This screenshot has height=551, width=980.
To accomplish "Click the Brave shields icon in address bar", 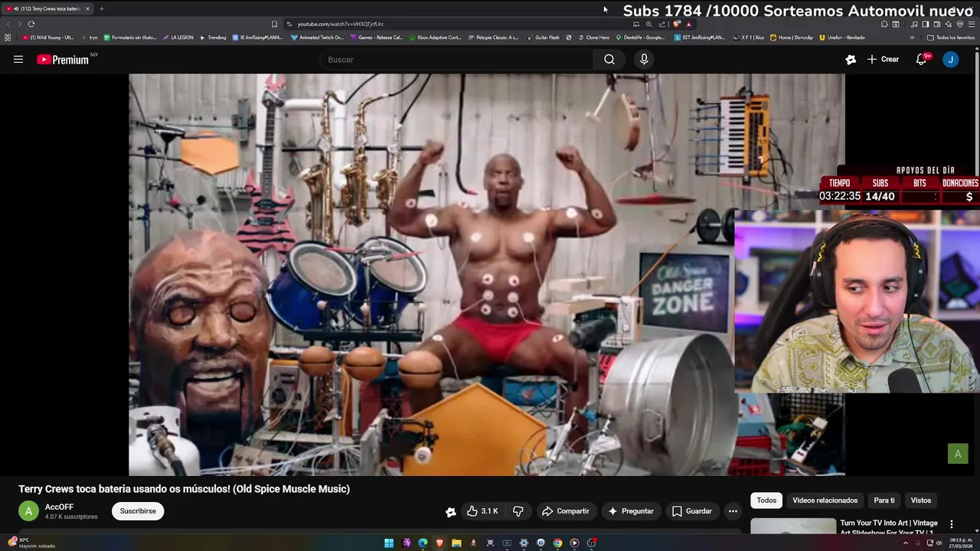I will pos(677,24).
